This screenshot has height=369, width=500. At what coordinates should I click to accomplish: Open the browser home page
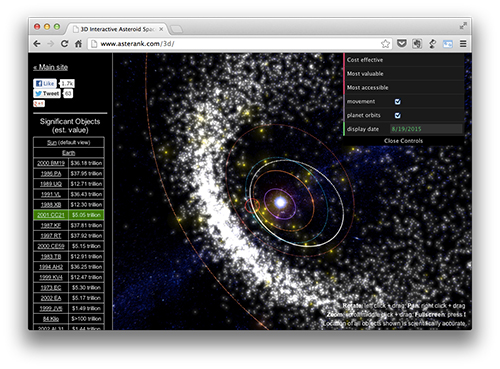pyautogui.click(x=78, y=44)
